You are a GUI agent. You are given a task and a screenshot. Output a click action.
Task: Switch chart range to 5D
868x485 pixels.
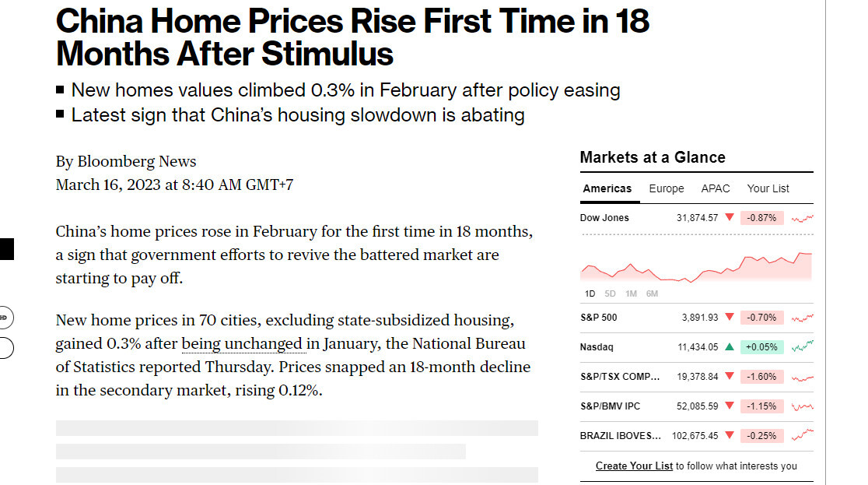tap(611, 293)
